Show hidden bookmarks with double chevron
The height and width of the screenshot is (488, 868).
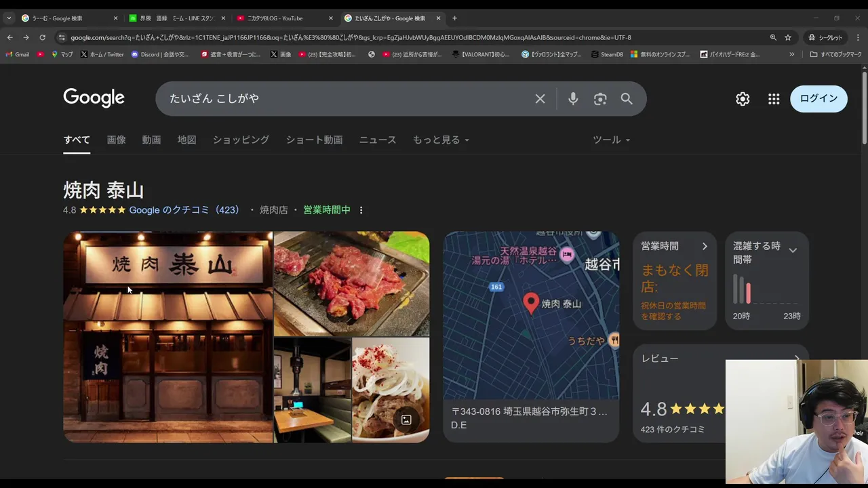(791, 54)
